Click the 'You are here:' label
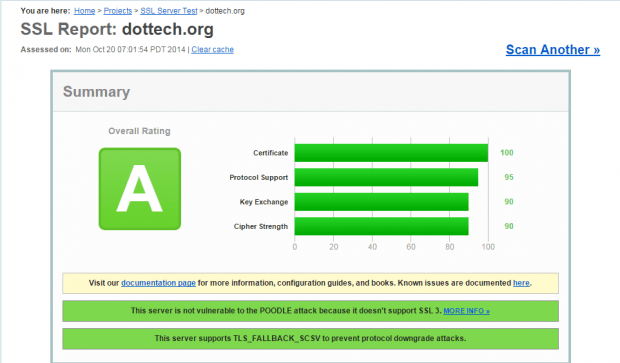This screenshot has height=363, width=620. (45, 11)
